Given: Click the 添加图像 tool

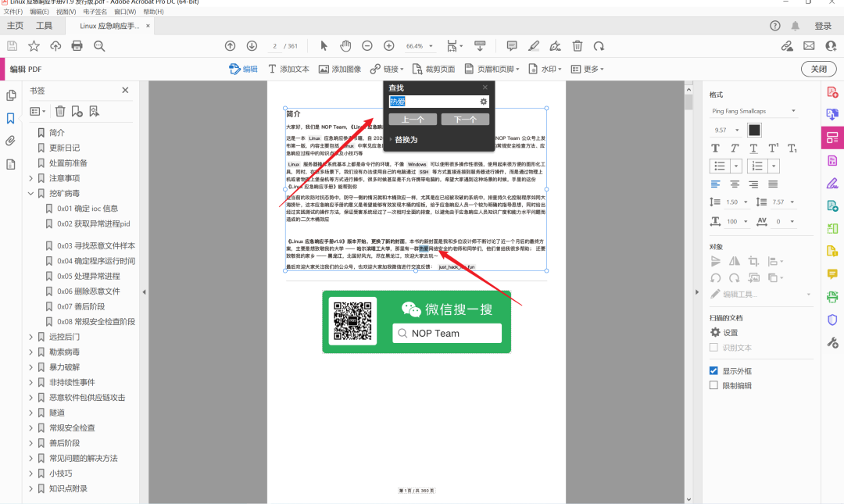Looking at the screenshot, I should coord(340,69).
